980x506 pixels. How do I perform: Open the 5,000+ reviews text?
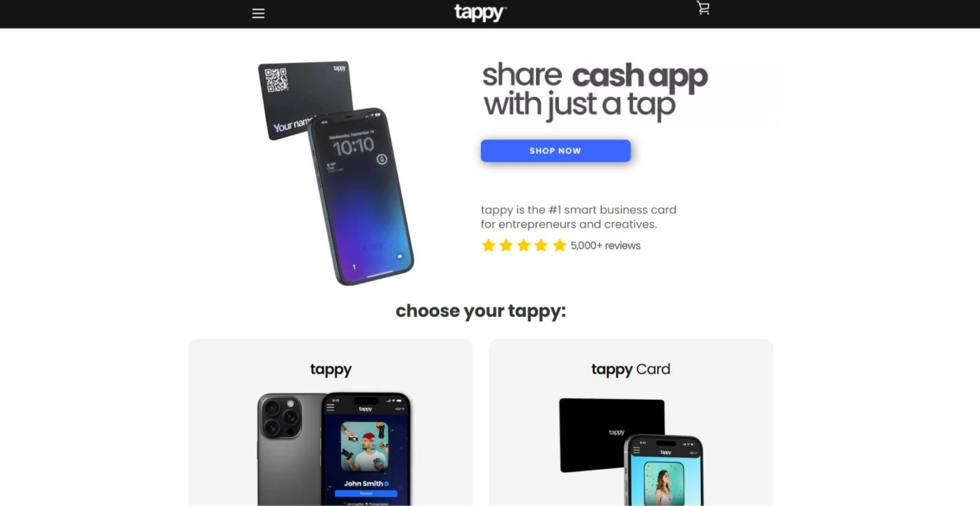(x=605, y=246)
